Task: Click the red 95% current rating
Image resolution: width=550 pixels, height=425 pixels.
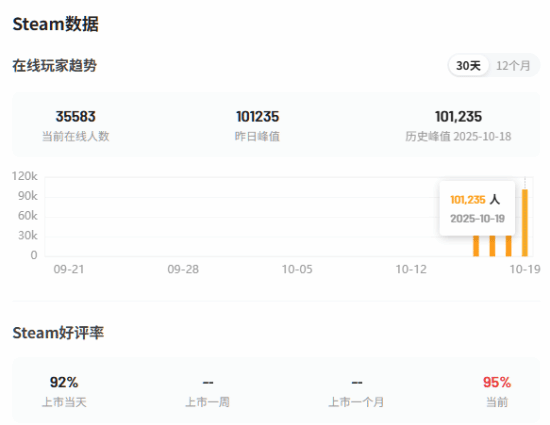Action: [497, 382]
